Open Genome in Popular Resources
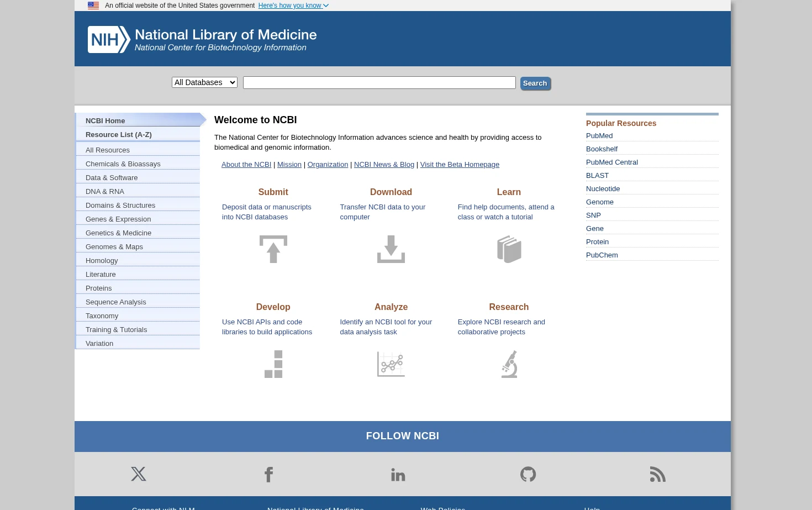 pos(600,202)
